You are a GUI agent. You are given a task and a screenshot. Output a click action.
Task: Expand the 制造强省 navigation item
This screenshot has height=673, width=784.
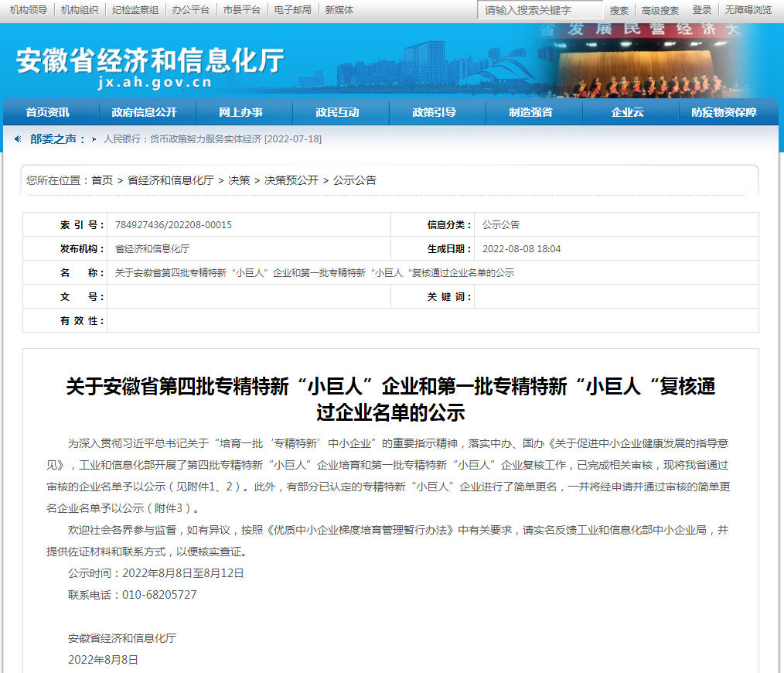(531, 113)
